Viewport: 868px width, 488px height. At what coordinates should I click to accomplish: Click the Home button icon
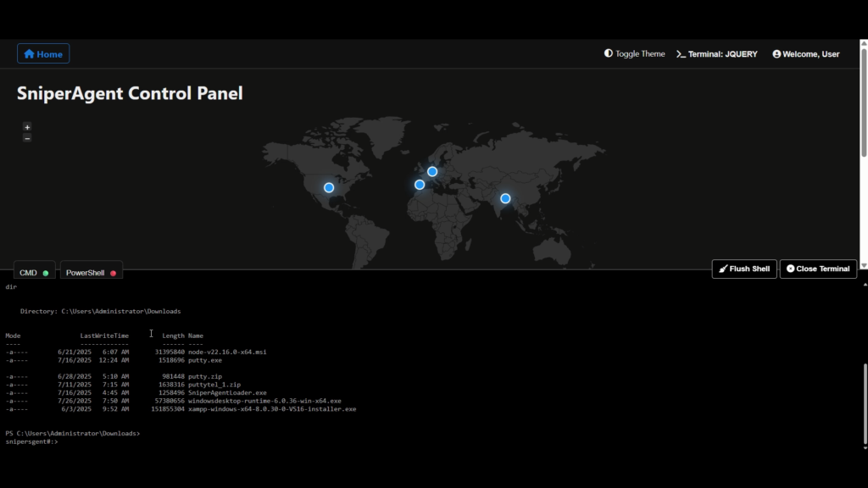(30, 54)
